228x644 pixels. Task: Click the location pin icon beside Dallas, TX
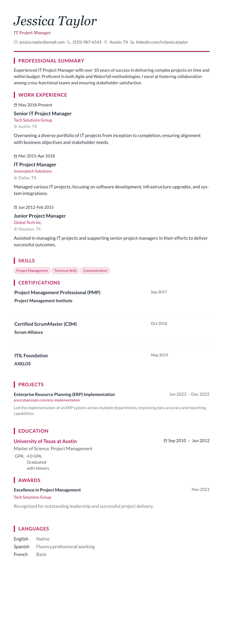coord(16,178)
